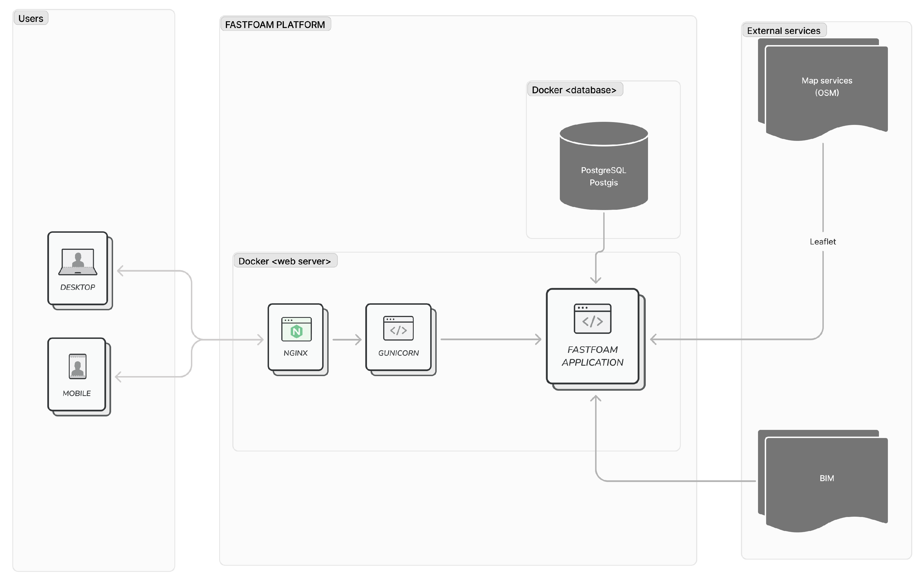Image resolution: width=924 pixels, height=580 pixels.
Task: Select the FASTFOAM APPLICATION text label
Action: pyautogui.click(x=592, y=356)
